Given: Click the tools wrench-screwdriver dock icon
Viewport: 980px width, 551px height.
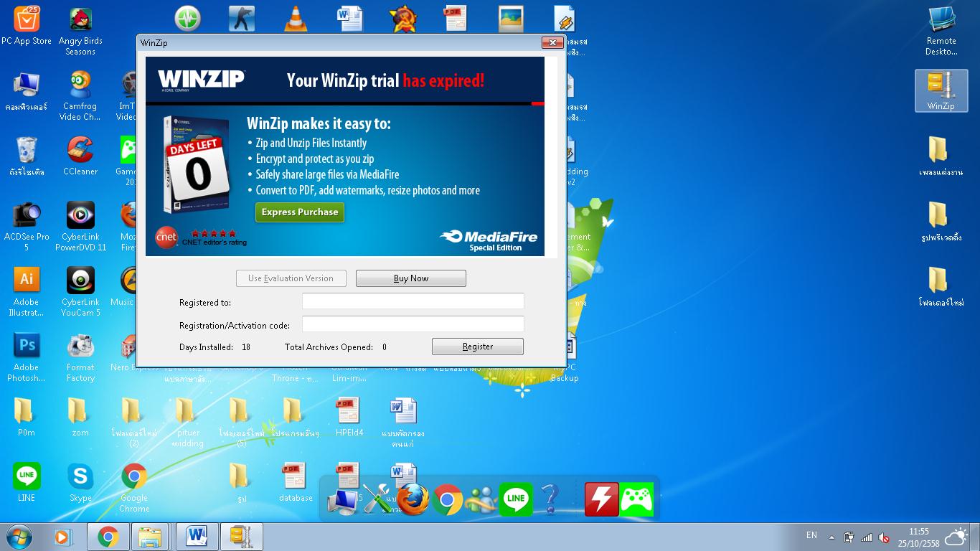Looking at the screenshot, I should [x=378, y=500].
